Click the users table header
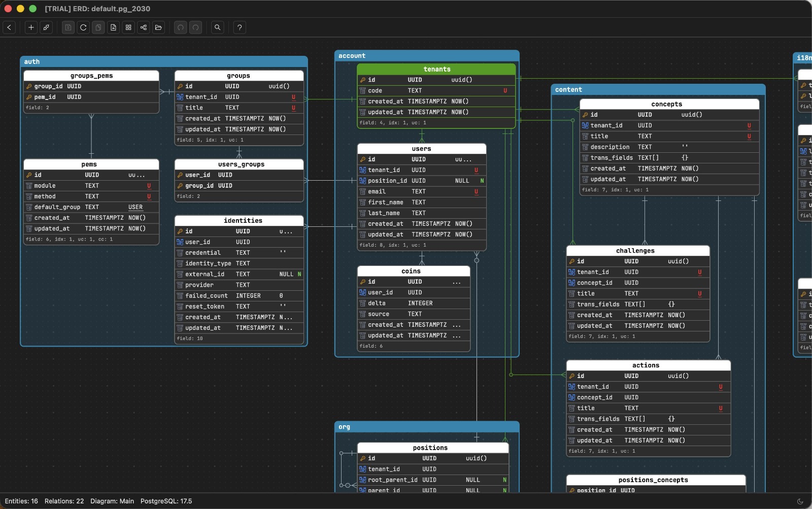The height and width of the screenshot is (509, 812). [x=421, y=149]
